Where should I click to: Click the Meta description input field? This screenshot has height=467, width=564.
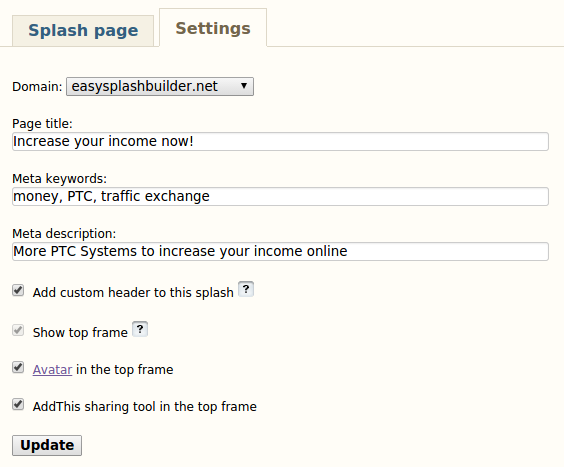[280, 251]
